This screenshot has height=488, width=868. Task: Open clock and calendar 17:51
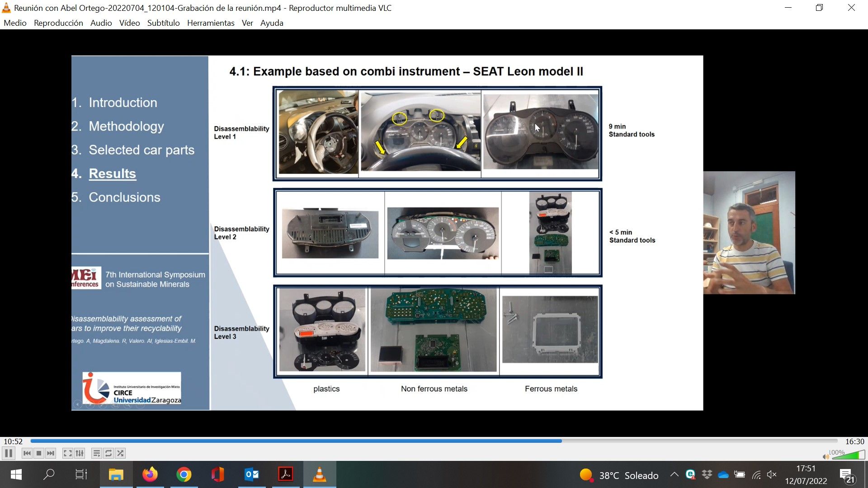point(806,475)
